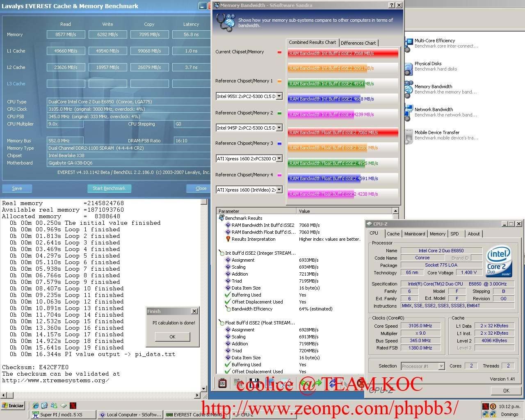Click the orange info icon in system tray

point(493,406)
